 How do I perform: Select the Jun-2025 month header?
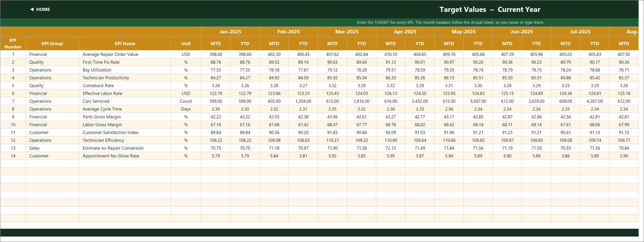tap(522, 32)
